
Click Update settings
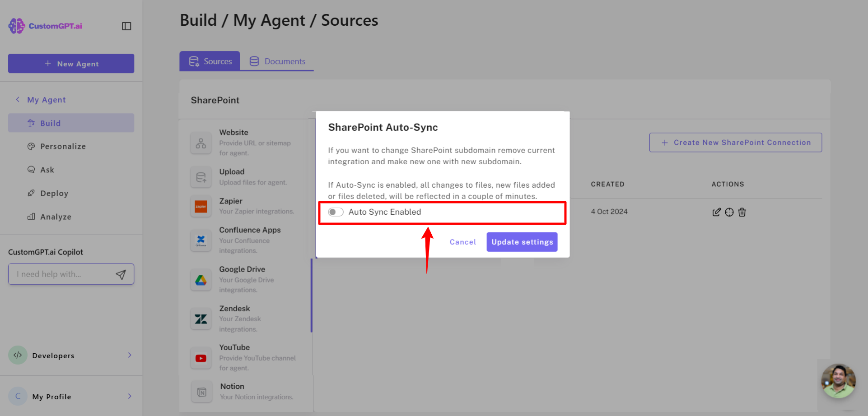click(522, 242)
